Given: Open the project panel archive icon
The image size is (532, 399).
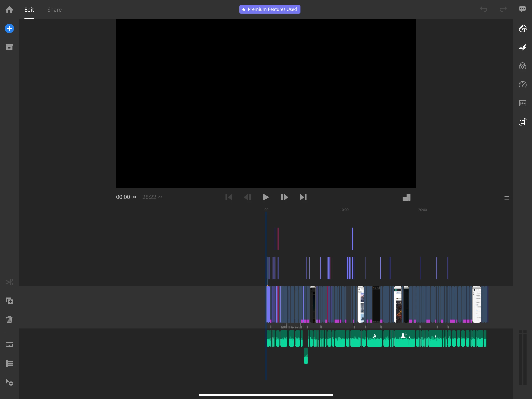Looking at the screenshot, I should 9,47.
